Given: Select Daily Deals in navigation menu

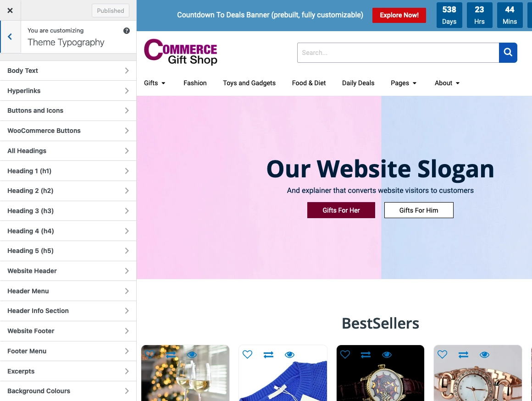Looking at the screenshot, I should point(358,83).
